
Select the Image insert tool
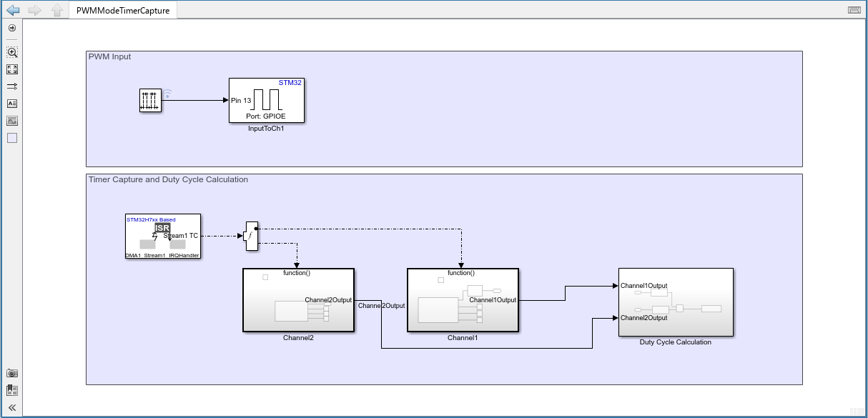12,121
